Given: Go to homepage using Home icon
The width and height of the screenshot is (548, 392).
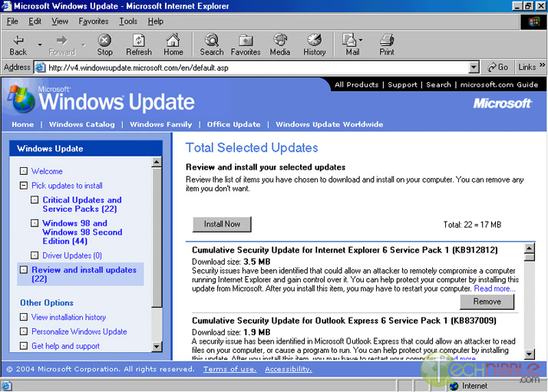Looking at the screenshot, I should tap(173, 44).
